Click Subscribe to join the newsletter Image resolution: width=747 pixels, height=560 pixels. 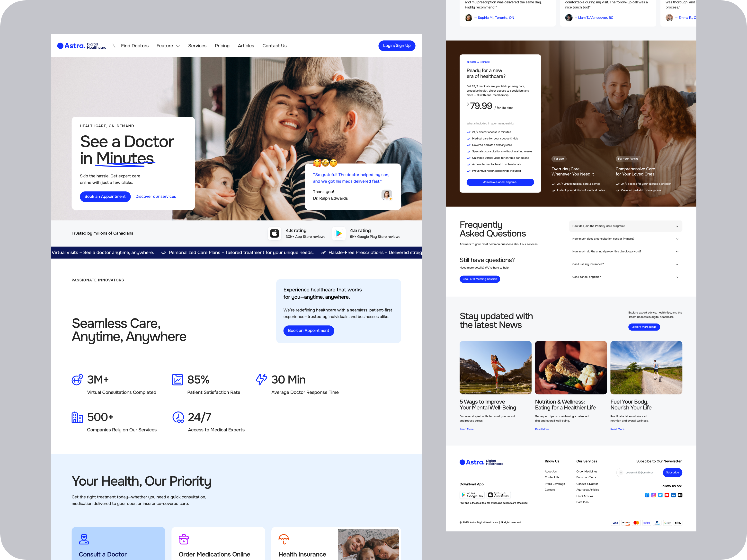[672, 472]
